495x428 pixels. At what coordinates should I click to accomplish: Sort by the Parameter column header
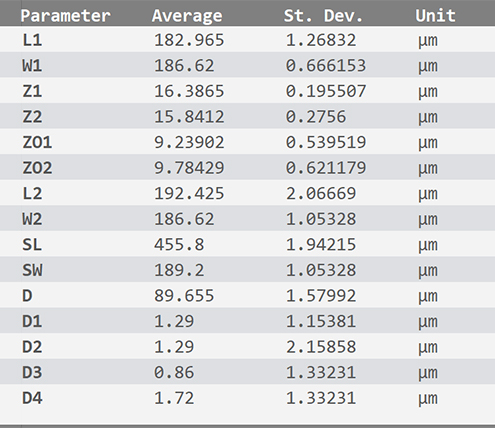pos(65,16)
